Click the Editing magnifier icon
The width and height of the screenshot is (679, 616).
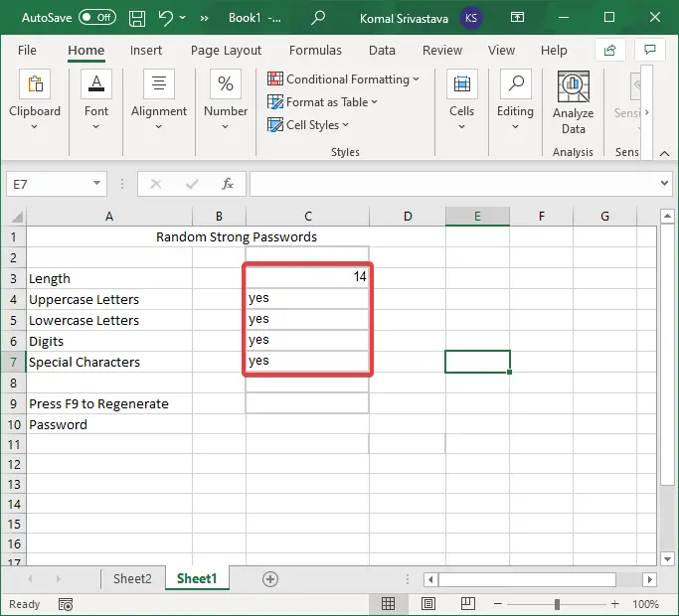[515, 83]
